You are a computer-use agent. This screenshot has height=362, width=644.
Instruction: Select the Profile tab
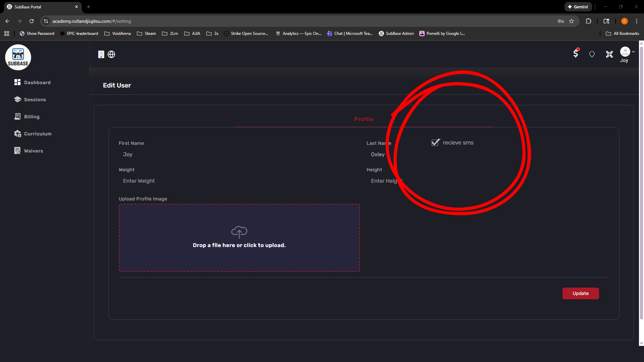tap(364, 119)
